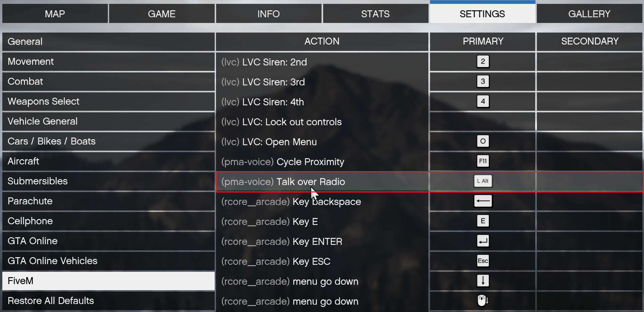The image size is (644, 312).
Task: Click the O key binding icon
Action: pos(483,141)
